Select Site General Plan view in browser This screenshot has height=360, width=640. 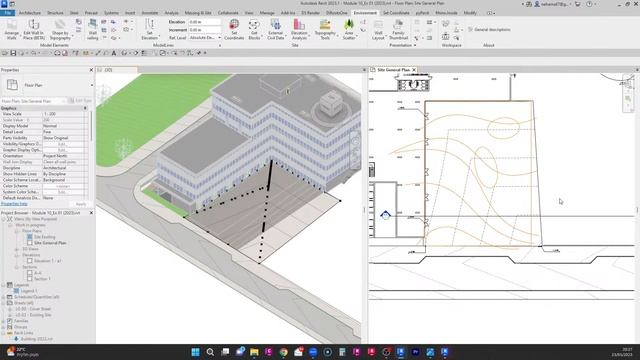click(50, 243)
